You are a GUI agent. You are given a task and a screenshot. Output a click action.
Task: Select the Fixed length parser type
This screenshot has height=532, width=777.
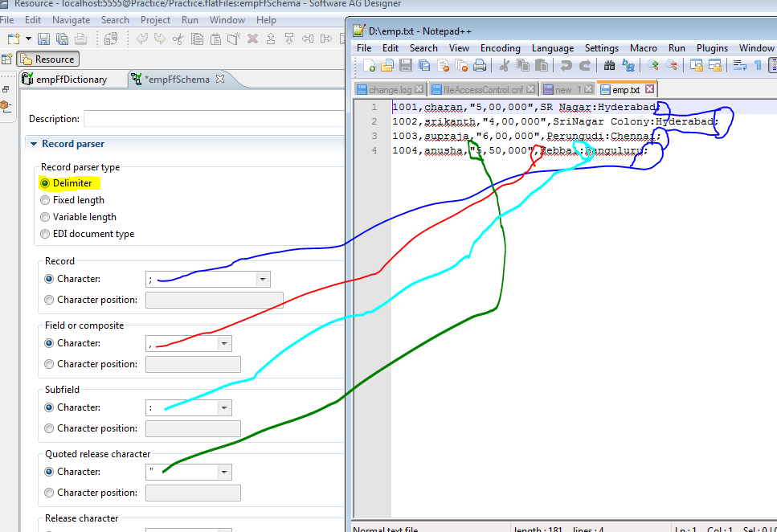click(44, 200)
